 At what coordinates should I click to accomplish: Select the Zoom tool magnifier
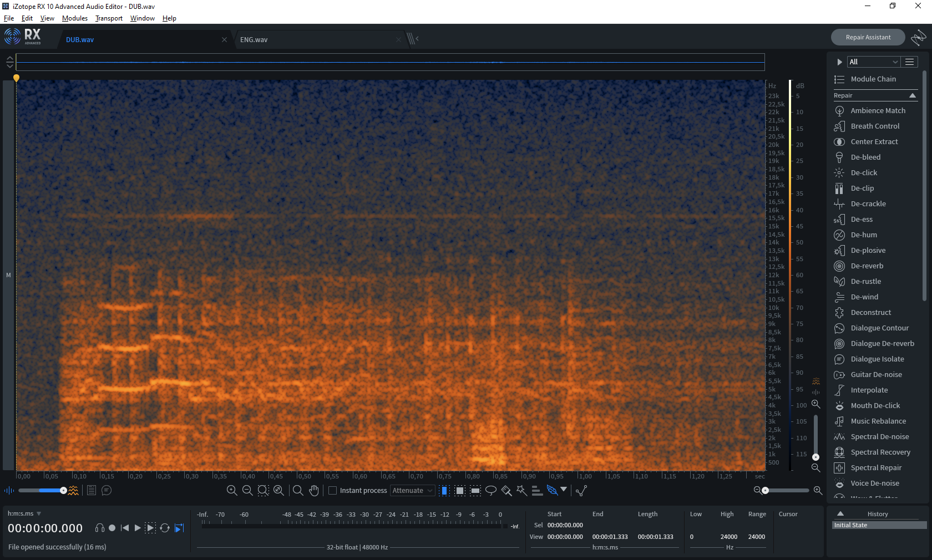pyautogui.click(x=298, y=490)
